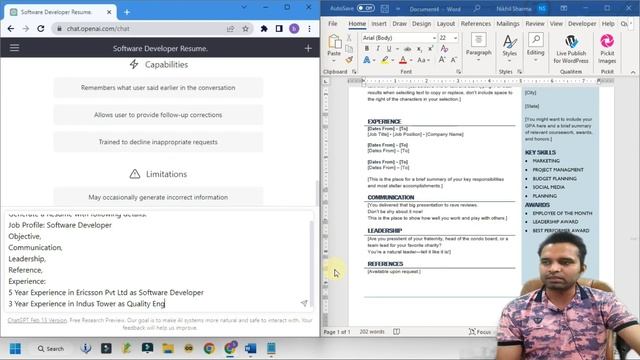640x360 pixels.
Task: Click the Decrease Font Size icon
Action: (453, 60)
